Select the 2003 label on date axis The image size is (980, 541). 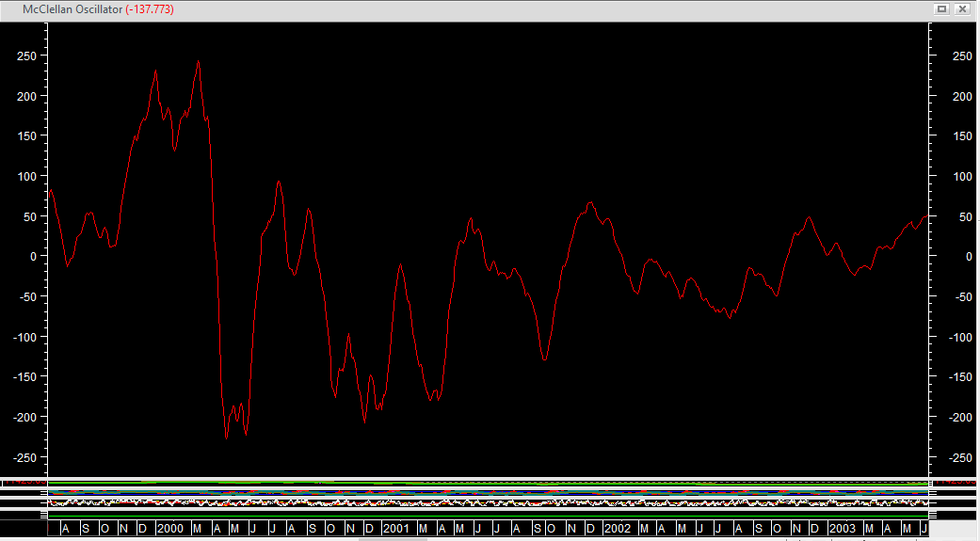click(x=842, y=529)
